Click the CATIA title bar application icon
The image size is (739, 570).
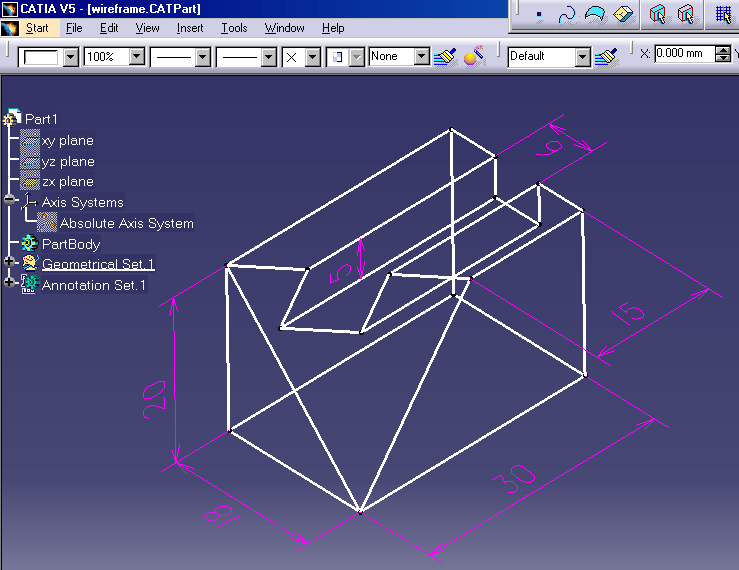click(x=9, y=8)
